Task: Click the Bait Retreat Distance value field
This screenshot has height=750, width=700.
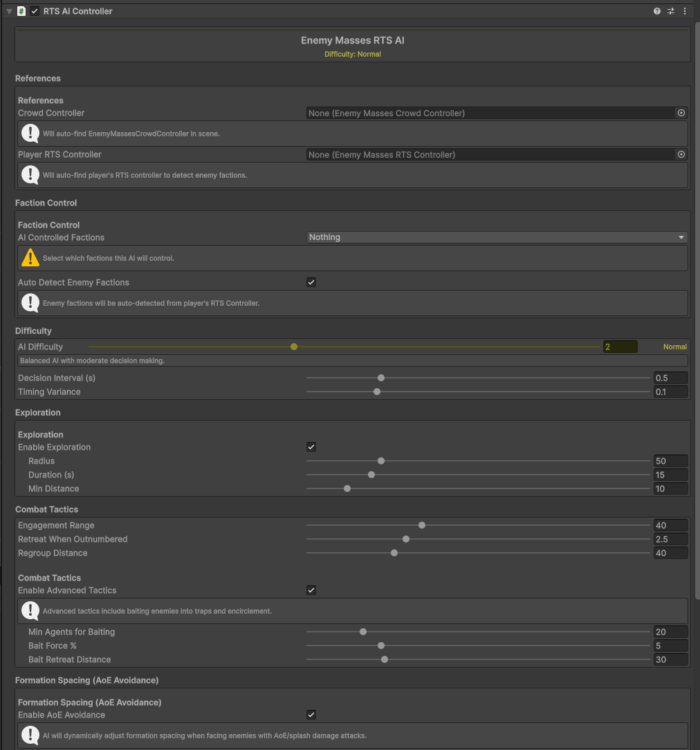Action: coord(670,659)
